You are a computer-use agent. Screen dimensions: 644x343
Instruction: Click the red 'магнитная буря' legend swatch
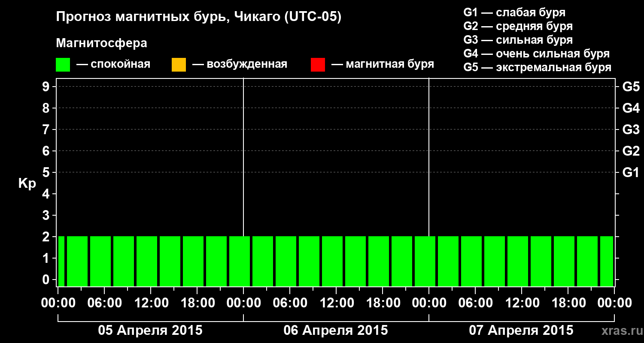pos(318,65)
